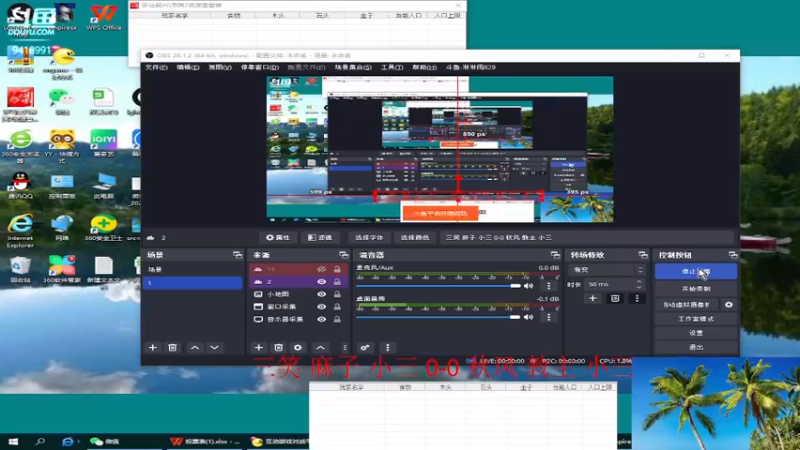Lock icon on source 11 row
The width and height of the screenshot is (800, 450).
click(337, 269)
